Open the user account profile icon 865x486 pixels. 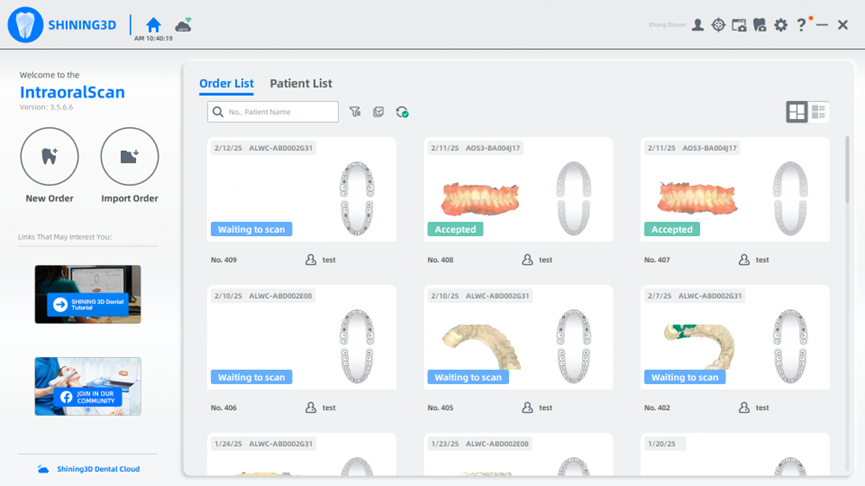[x=698, y=25]
